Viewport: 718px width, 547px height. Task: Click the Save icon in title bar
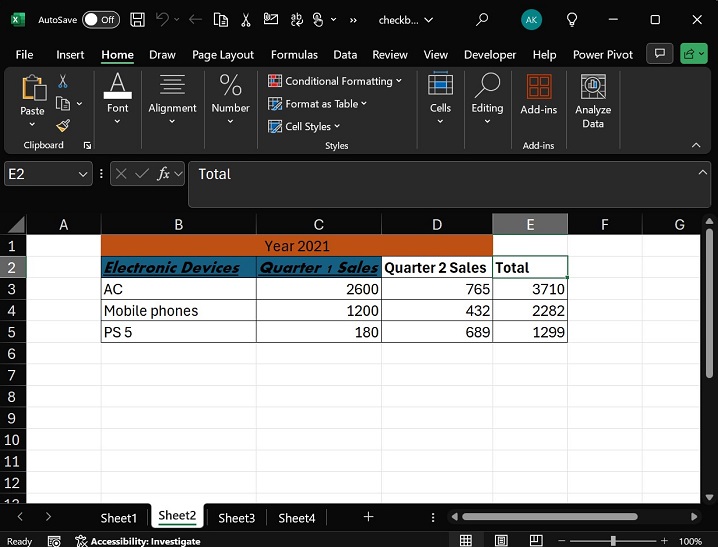click(137, 19)
